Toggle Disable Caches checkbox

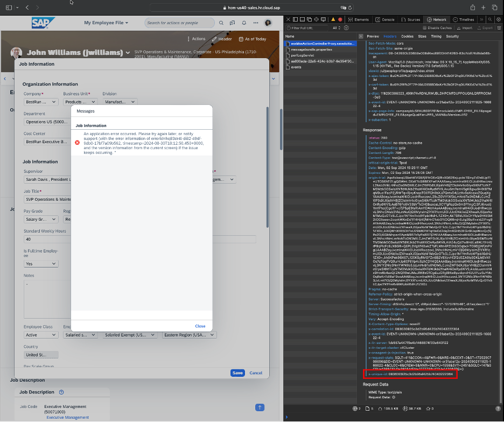coord(424,28)
